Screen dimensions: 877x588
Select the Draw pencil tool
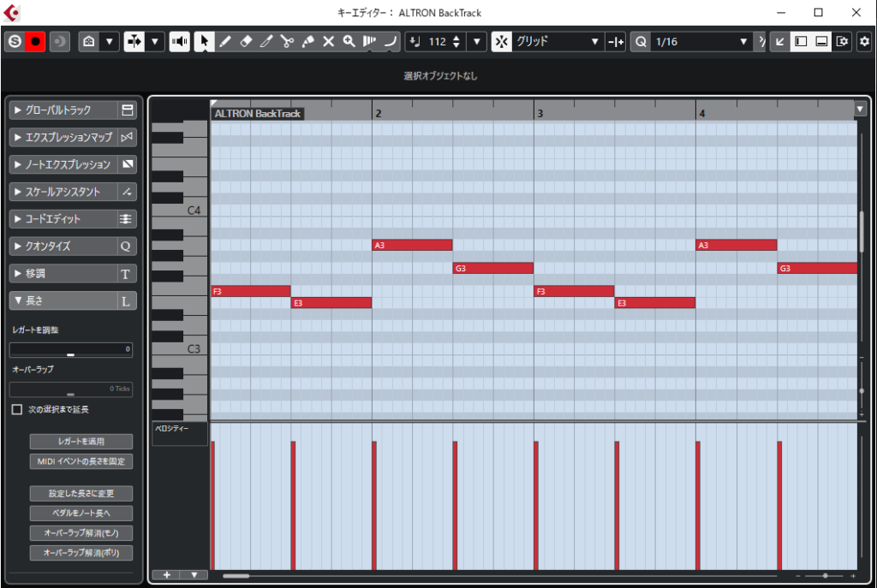coord(224,41)
